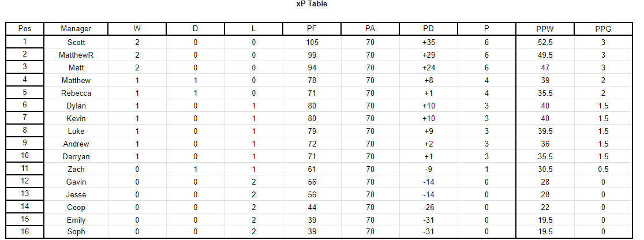Select Luke's PPW value 39.5
The image size is (644, 240).
(545, 131)
